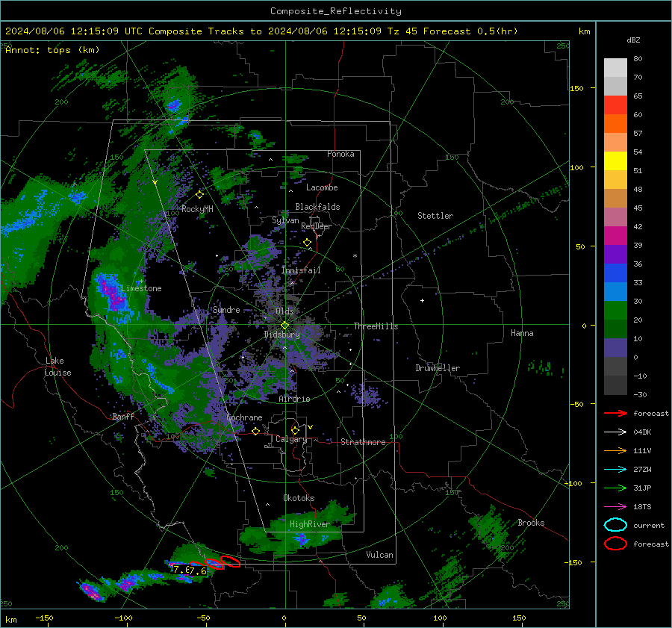672x628 pixels.
Task: Click the yellow diamond marker below RedDeer
Action: pos(308,243)
